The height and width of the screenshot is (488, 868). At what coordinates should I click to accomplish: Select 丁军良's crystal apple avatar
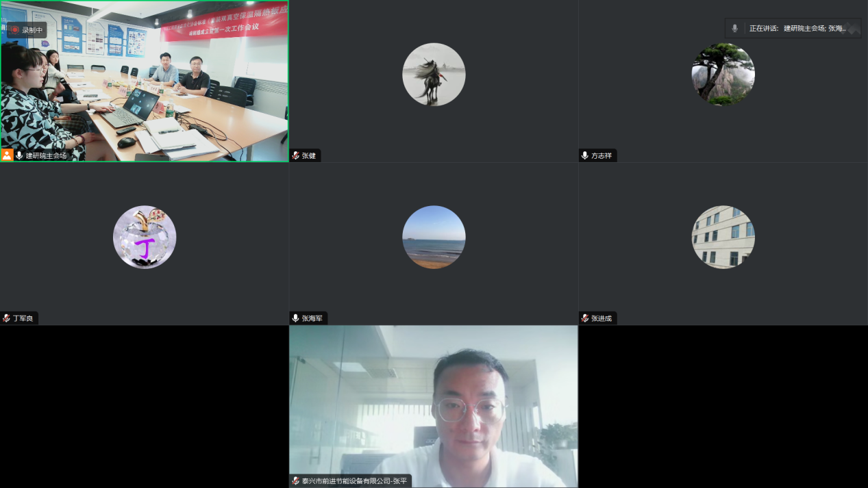pyautogui.click(x=145, y=237)
